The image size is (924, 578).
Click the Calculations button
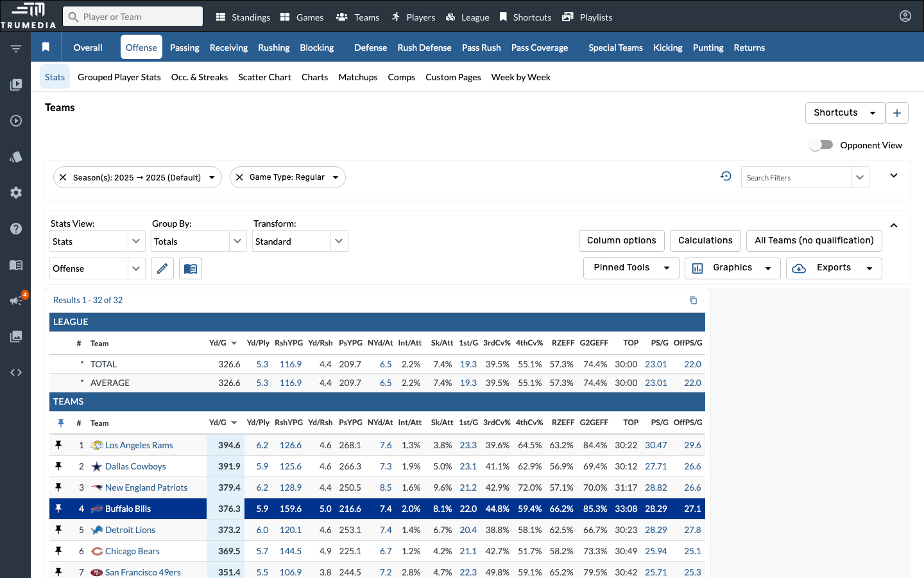tap(705, 241)
